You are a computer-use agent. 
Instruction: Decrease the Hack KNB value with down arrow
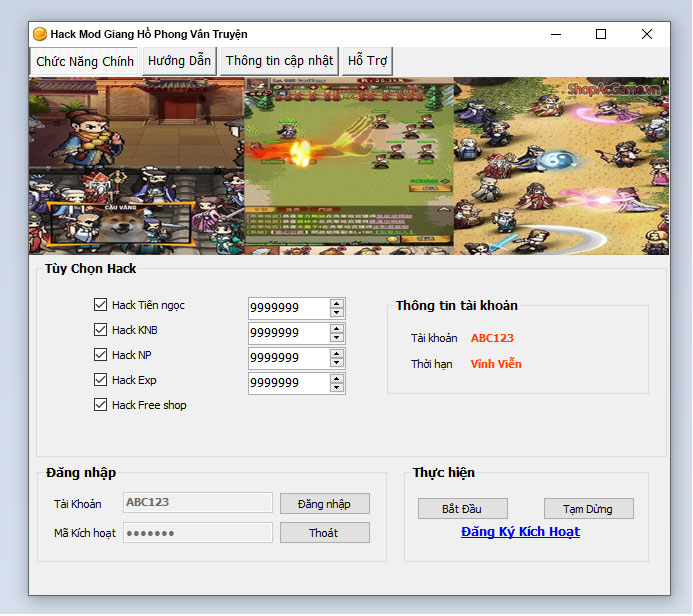tap(337, 338)
